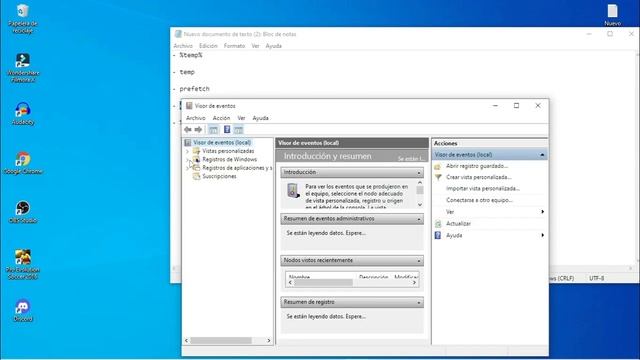Click UTF-8 in Notepad status bar
Image resolution: width=640 pixels, height=360 pixels.
[596, 278]
